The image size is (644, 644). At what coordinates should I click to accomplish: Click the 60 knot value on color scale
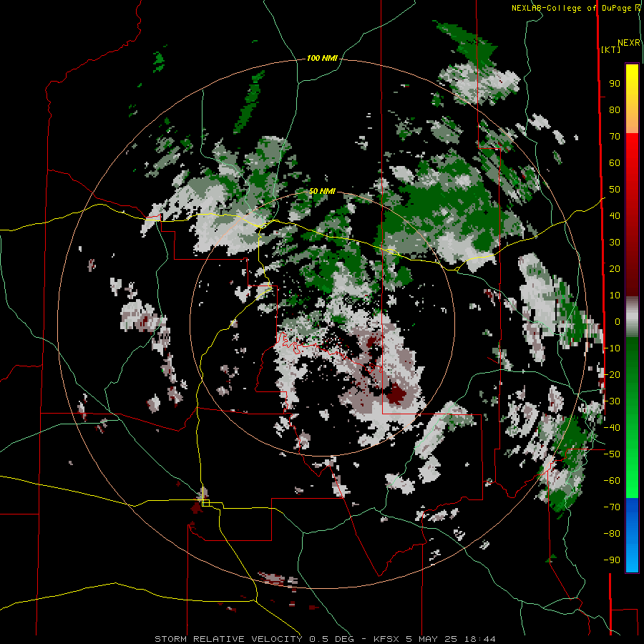coord(615,163)
